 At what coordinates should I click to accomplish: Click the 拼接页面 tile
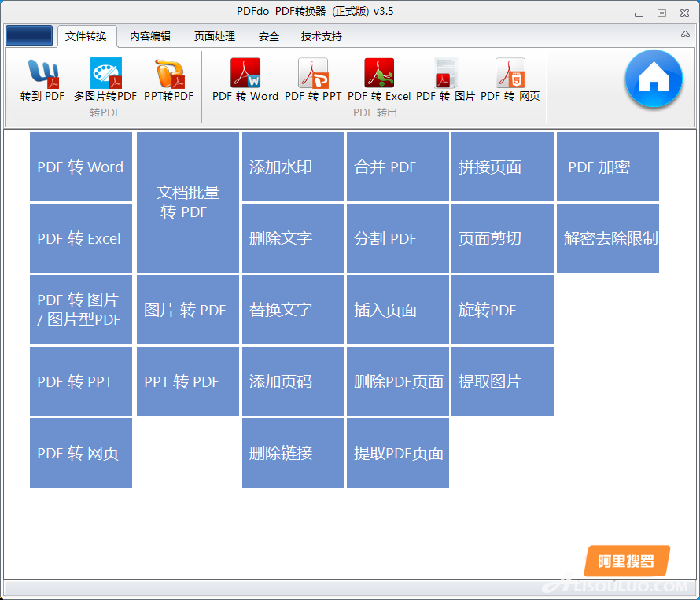(503, 167)
